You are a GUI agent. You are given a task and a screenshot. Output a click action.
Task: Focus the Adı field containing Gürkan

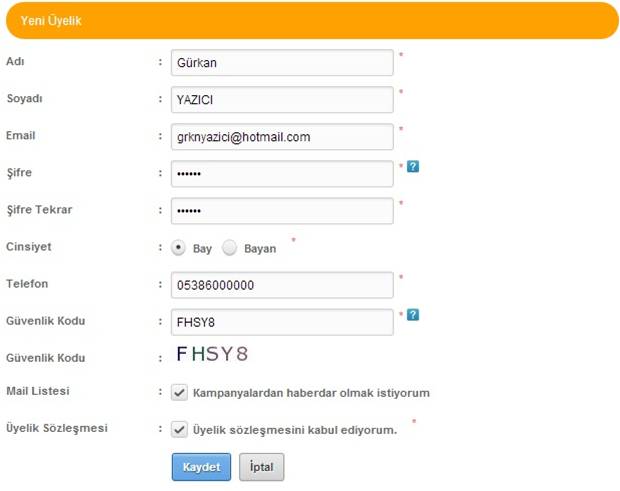click(282, 62)
